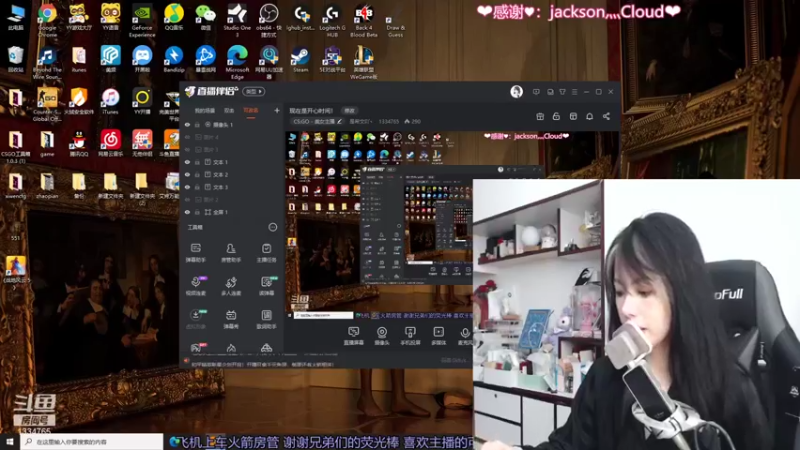Collapse the 工具箱 toolbox section
The width and height of the screenshot is (800, 450).
[272, 227]
